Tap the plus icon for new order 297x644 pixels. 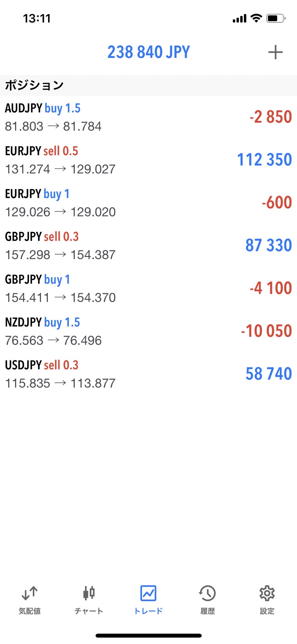275,52
